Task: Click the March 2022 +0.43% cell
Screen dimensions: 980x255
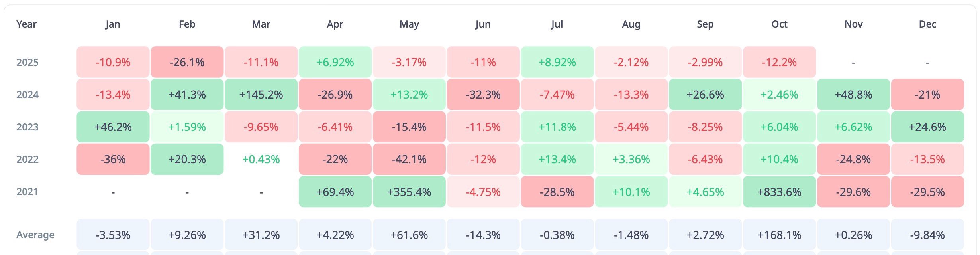Action: (x=261, y=159)
